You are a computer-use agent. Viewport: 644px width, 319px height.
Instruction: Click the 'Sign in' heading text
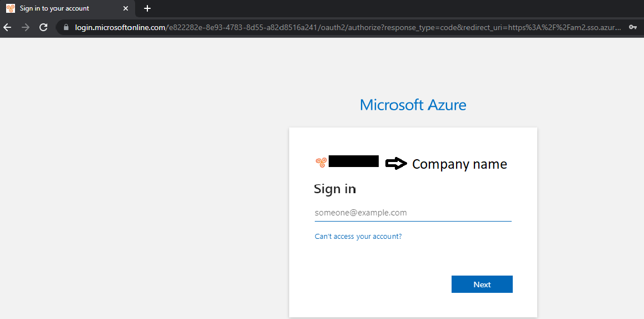click(335, 189)
